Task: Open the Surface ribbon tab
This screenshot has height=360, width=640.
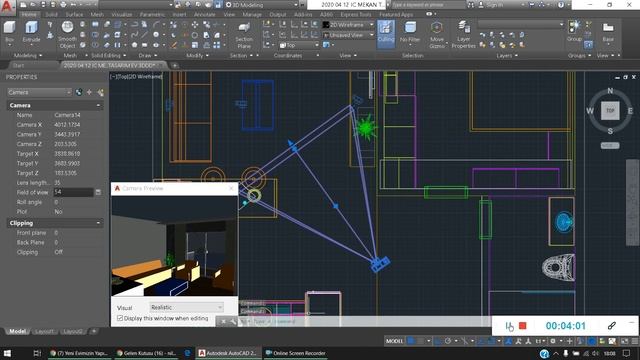Action: 74,14
